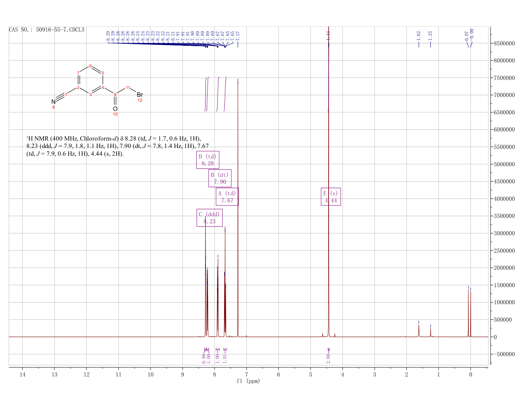Image resolution: width=532 pixels, height=411 pixels.
Task: Click y-axis label 3000000
Action: pos(504,233)
